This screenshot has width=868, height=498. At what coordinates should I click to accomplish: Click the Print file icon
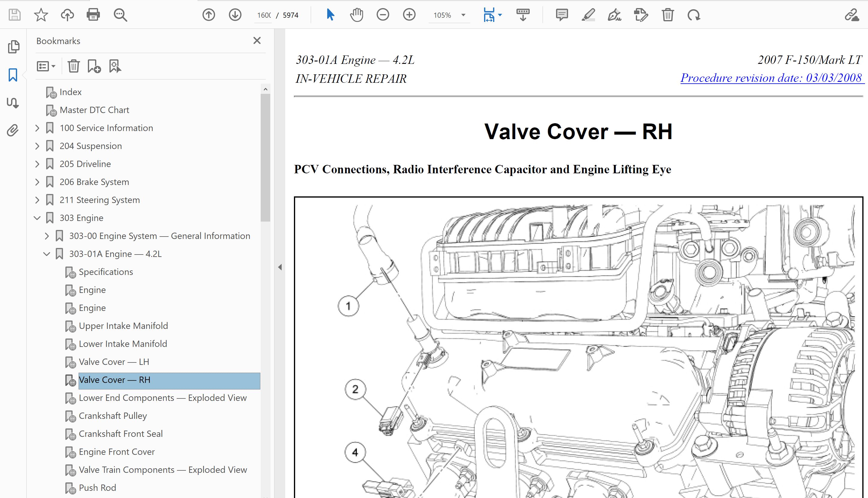[93, 15]
